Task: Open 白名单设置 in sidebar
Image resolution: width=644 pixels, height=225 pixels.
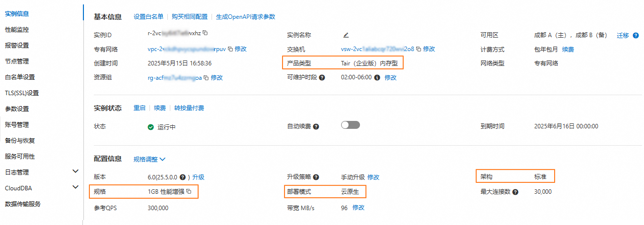Action: point(20,77)
